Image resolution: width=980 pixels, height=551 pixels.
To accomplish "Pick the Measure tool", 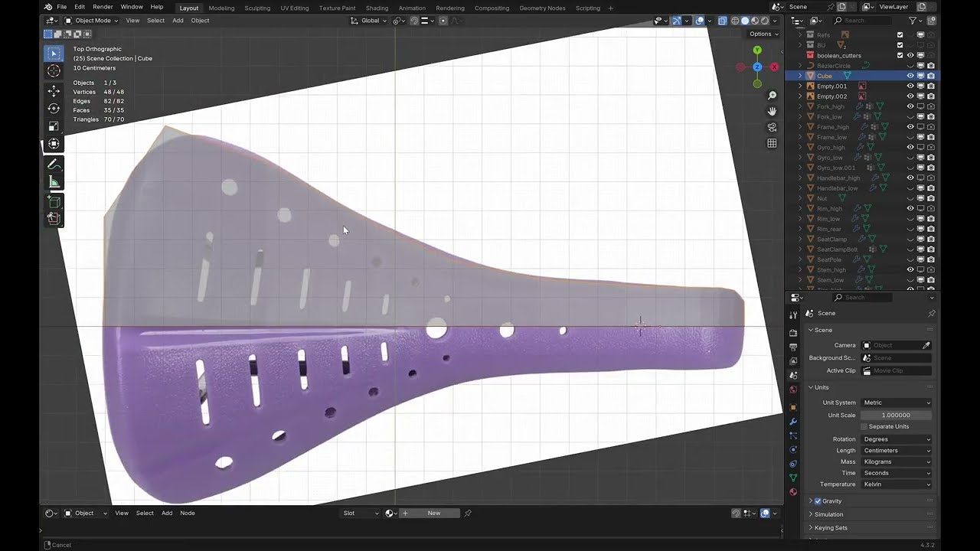I will [54, 182].
